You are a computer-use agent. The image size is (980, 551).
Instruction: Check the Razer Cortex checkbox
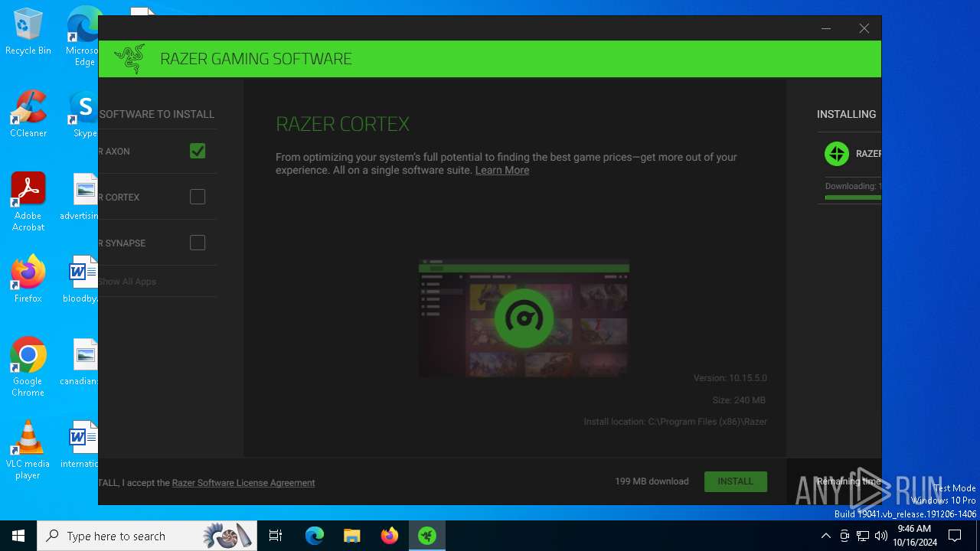(198, 197)
